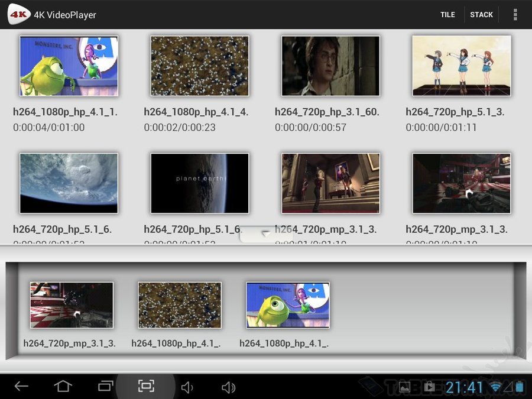Image resolution: width=532 pixels, height=399 pixels.
Task: Open the birds flock video thumbnail in grid
Action: (200, 66)
